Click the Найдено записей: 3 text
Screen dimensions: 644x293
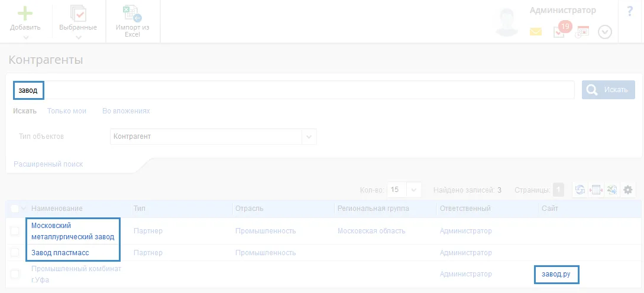[x=467, y=190]
